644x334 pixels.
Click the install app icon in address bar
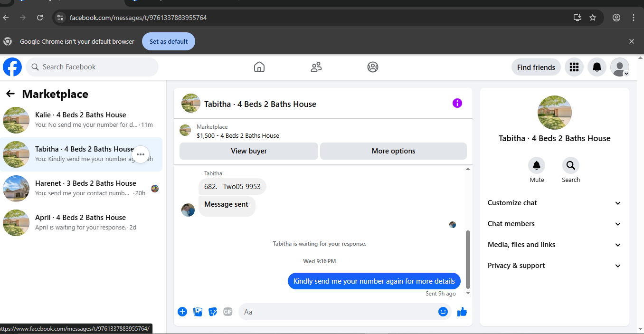click(x=578, y=18)
